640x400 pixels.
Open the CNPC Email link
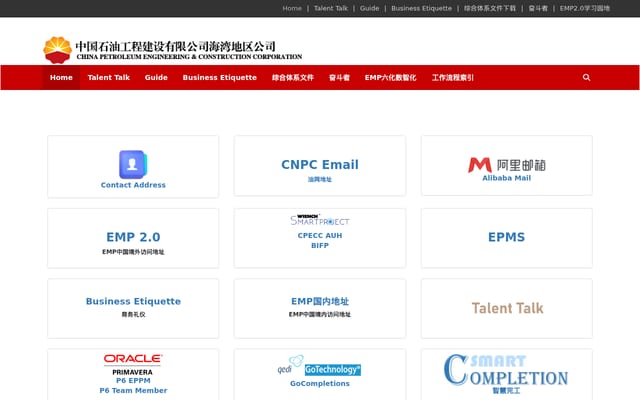coord(320,164)
